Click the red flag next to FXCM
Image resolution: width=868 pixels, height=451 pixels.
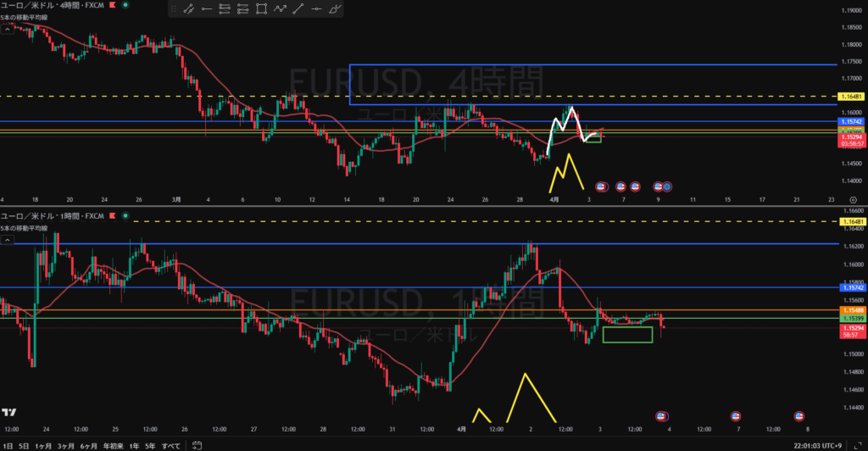pyautogui.click(x=114, y=5)
